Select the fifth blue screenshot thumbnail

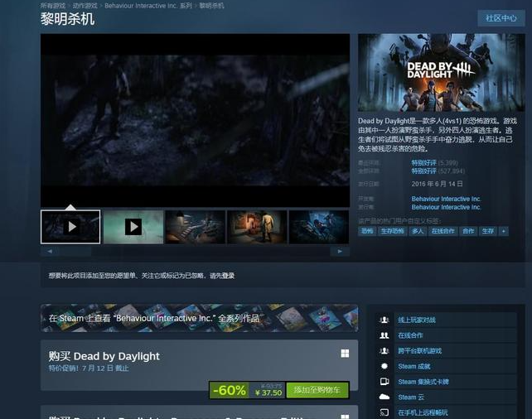click(x=319, y=226)
